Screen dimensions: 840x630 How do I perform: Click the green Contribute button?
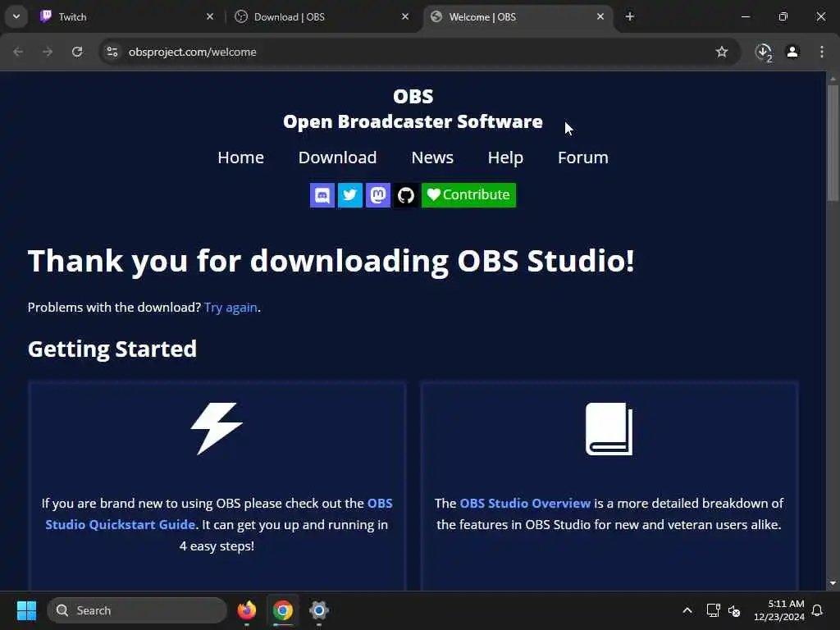468,195
